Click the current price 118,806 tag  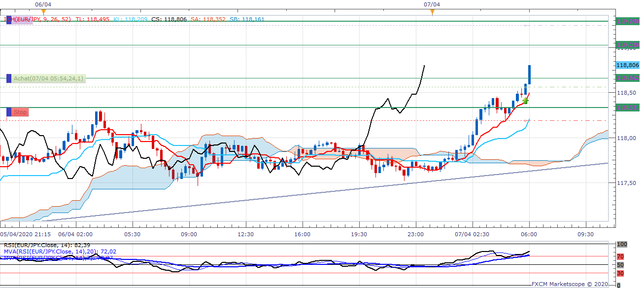[627, 65]
